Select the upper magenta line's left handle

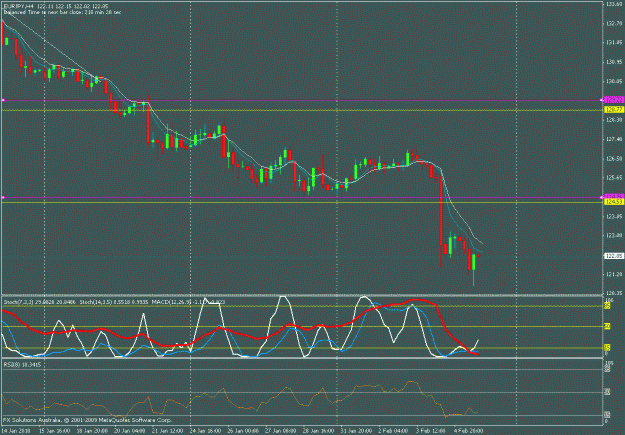coord(3,100)
